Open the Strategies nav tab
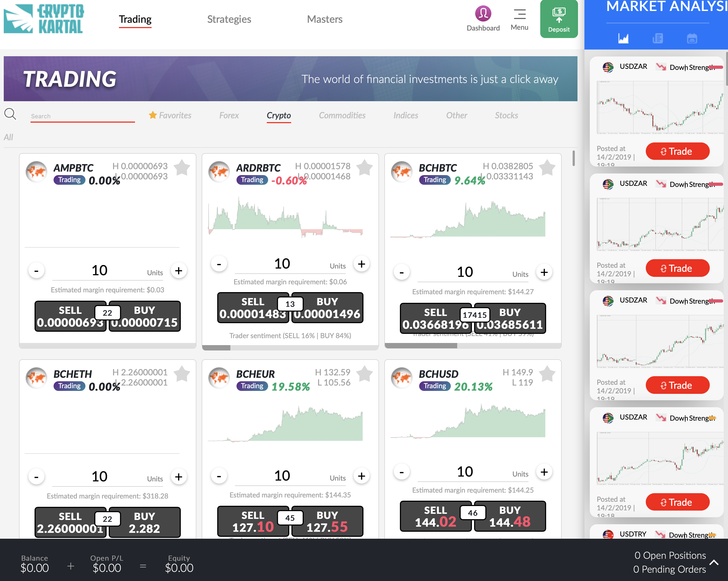The width and height of the screenshot is (728, 581). [x=229, y=19]
